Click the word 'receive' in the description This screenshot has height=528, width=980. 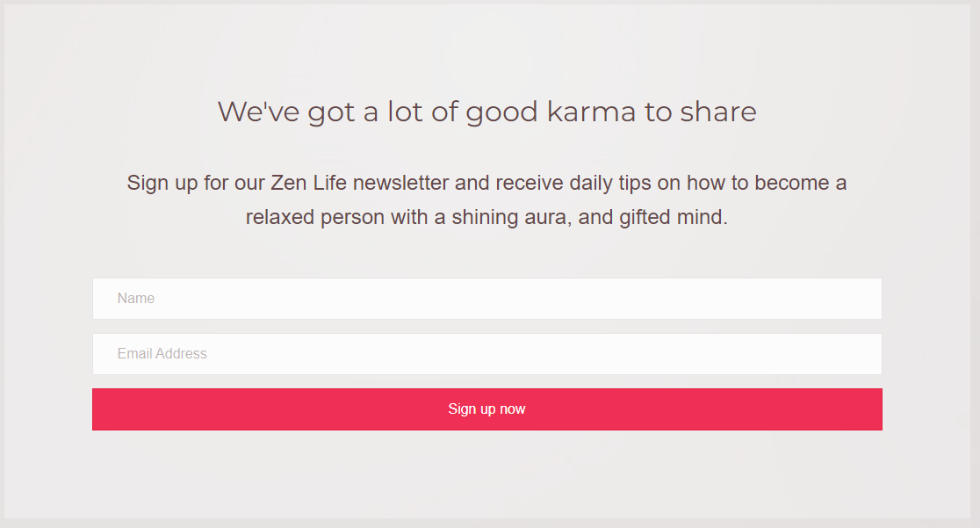pos(529,184)
